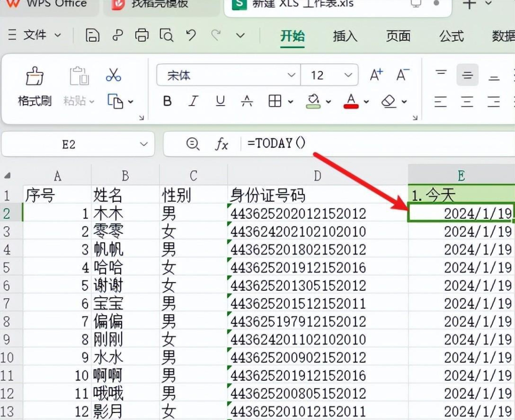Toggle bold formatting
This screenshot has width=515, height=420.
click(x=166, y=101)
